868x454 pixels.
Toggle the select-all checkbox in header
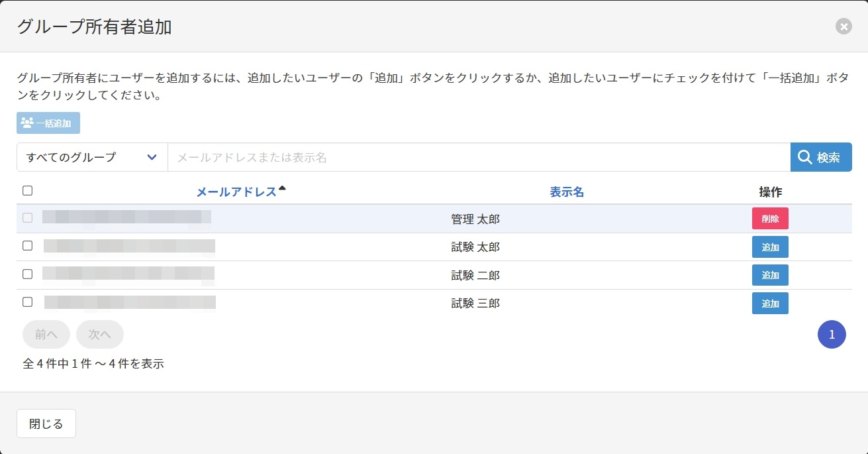tap(27, 191)
